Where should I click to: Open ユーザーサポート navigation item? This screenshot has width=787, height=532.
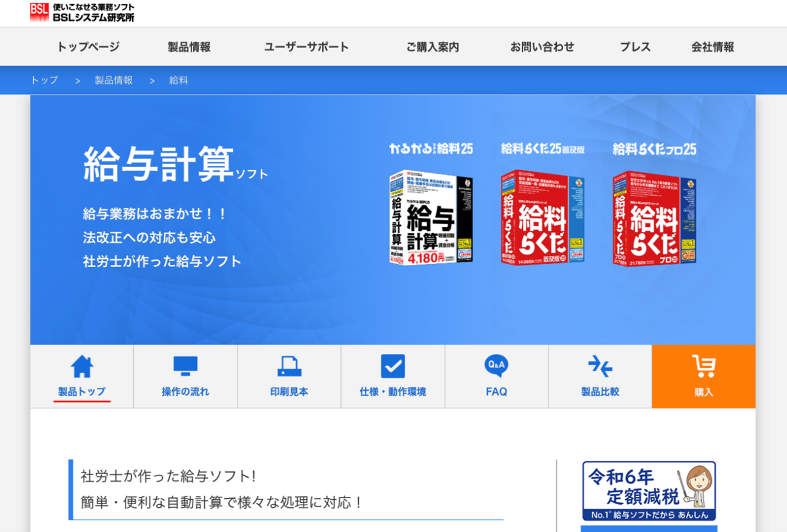pyautogui.click(x=307, y=47)
